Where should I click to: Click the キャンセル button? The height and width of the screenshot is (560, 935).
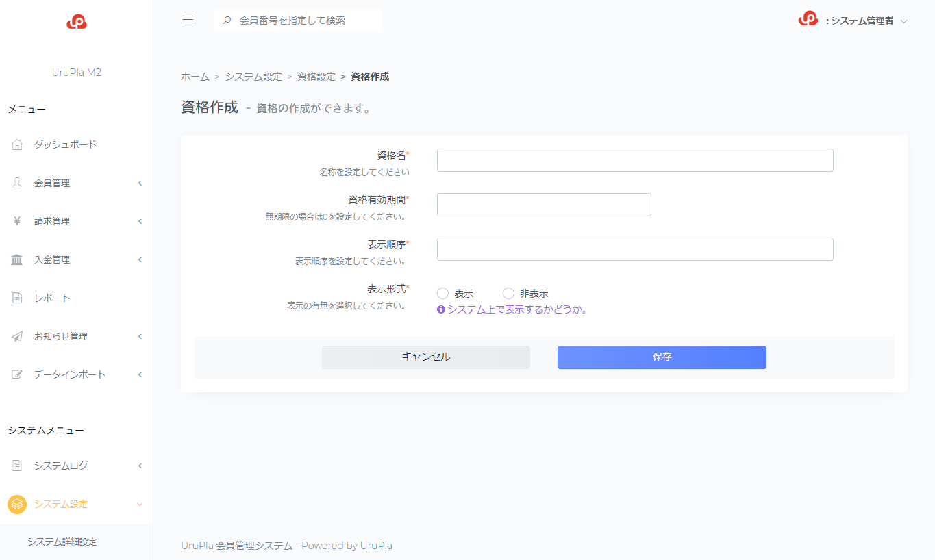(426, 357)
